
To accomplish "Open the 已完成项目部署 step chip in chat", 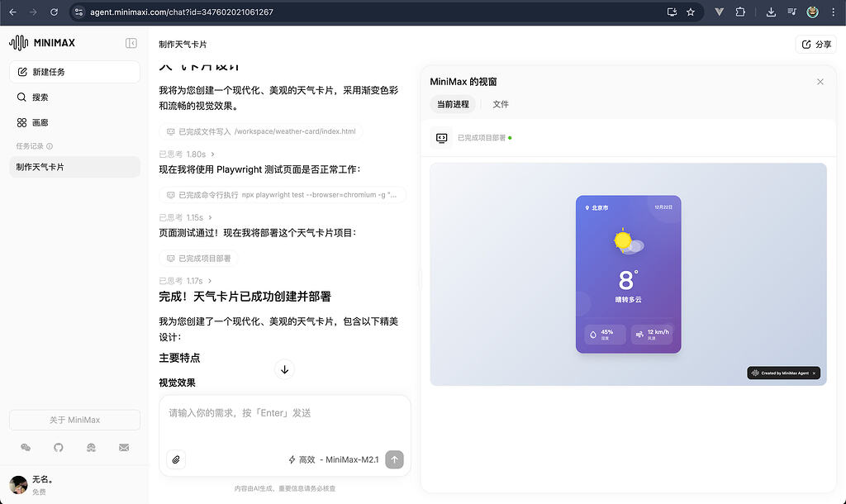I will 198,259.
